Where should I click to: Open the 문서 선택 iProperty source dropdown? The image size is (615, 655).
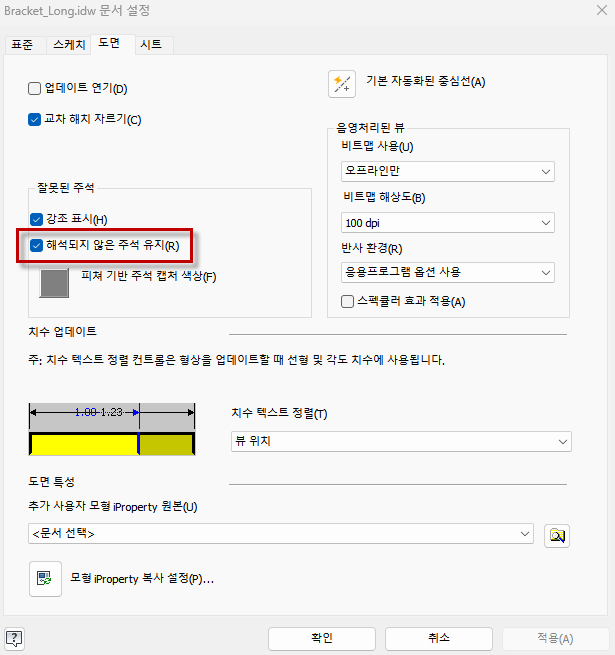pyautogui.click(x=281, y=535)
